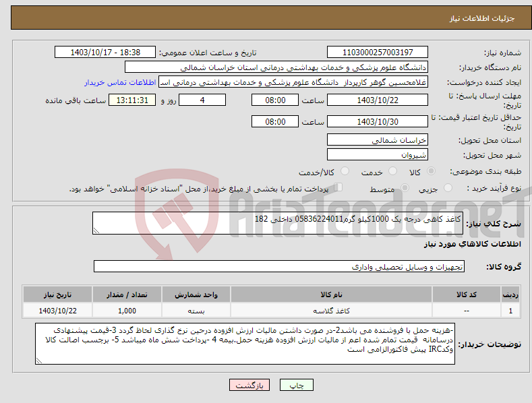The width and height of the screenshot is (532, 403).
Task: Click the بسته unit cell
Action: [196, 311]
